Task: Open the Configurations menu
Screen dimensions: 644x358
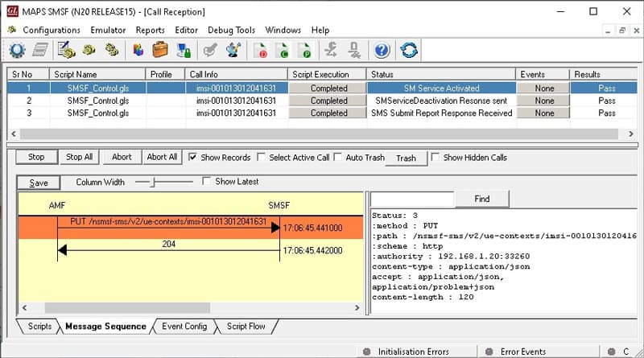Action: [x=52, y=30]
